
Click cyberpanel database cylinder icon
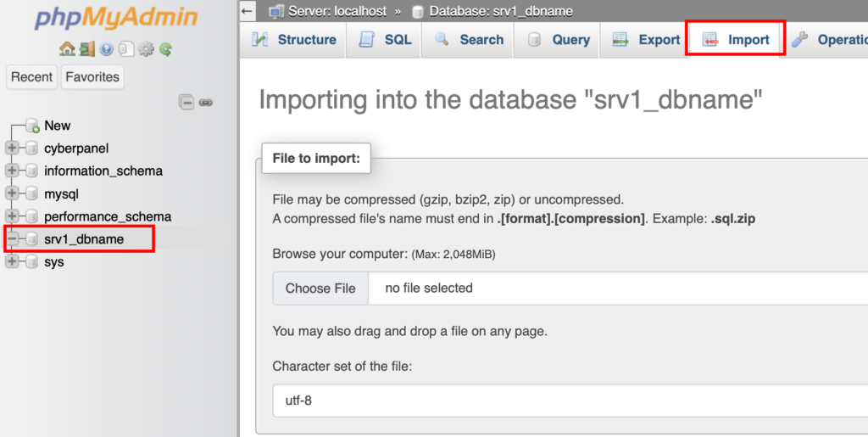tap(31, 148)
